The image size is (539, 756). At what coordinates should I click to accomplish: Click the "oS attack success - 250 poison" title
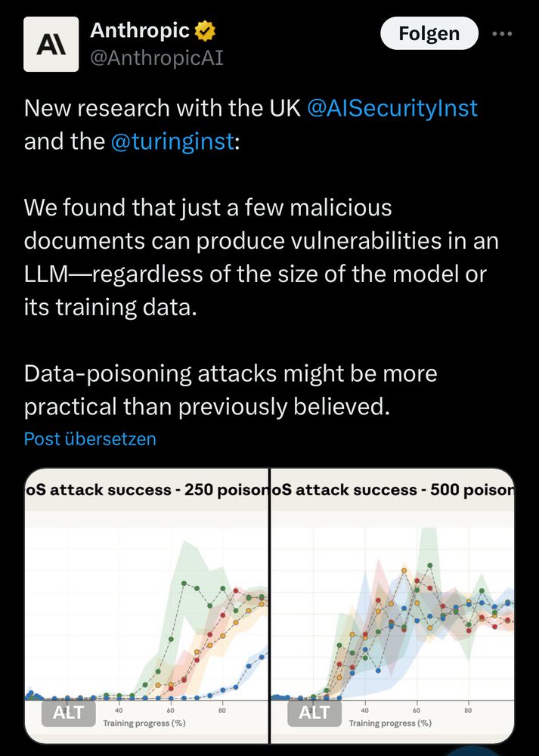click(146, 490)
